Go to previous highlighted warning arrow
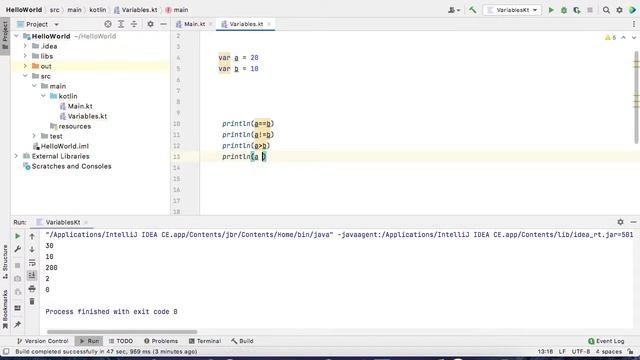The image size is (640, 360). click(623, 38)
